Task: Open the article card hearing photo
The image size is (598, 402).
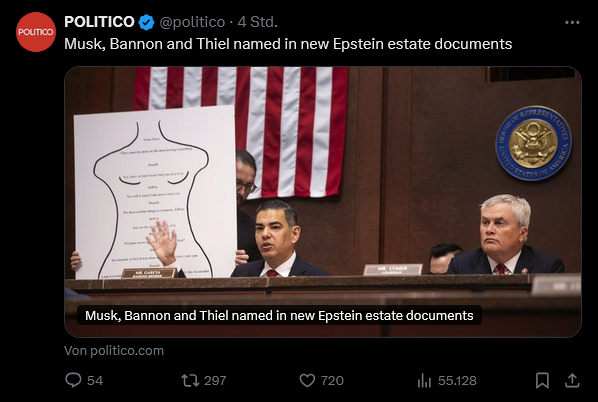Action: pyautogui.click(x=323, y=202)
